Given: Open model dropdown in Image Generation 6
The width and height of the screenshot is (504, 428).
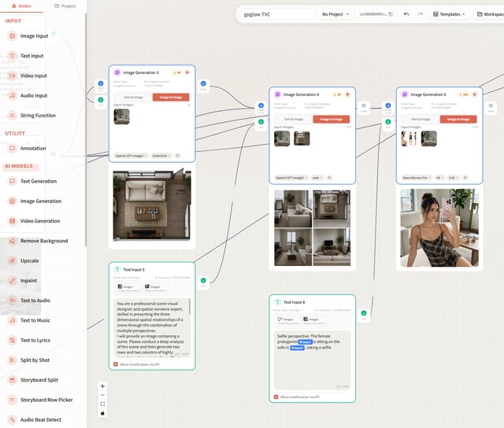Looking at the screenshot, I should pos(417,178).
